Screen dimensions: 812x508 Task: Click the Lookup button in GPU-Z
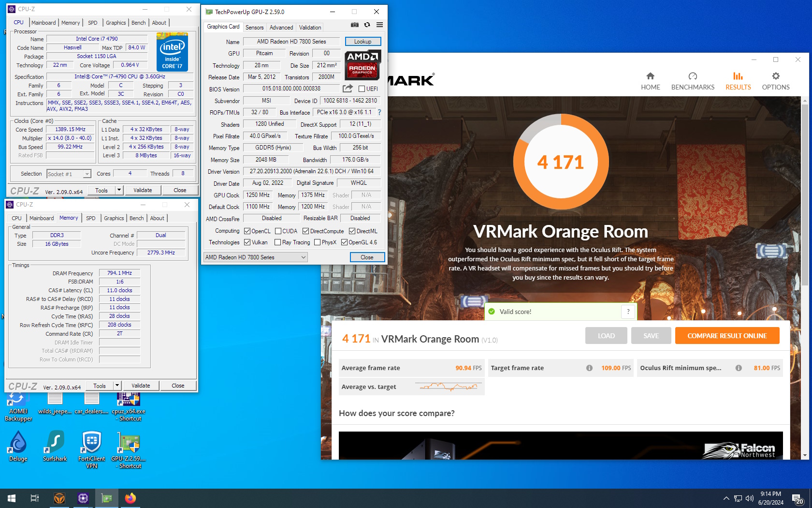tap(363, 42)
